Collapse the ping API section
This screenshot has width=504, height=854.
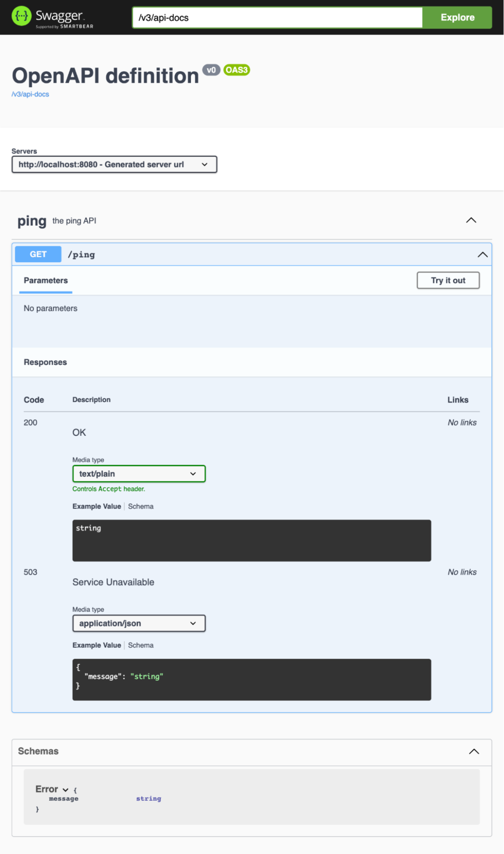tap(471, 221)
